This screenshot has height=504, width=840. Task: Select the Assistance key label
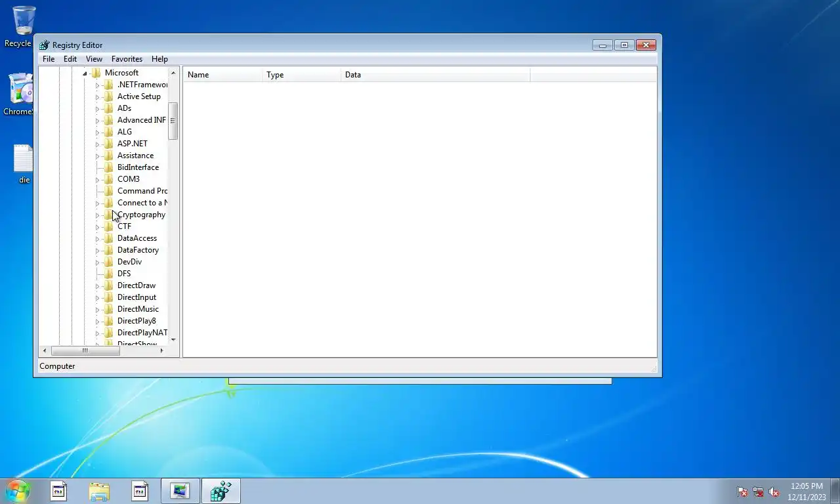point(135,156)
